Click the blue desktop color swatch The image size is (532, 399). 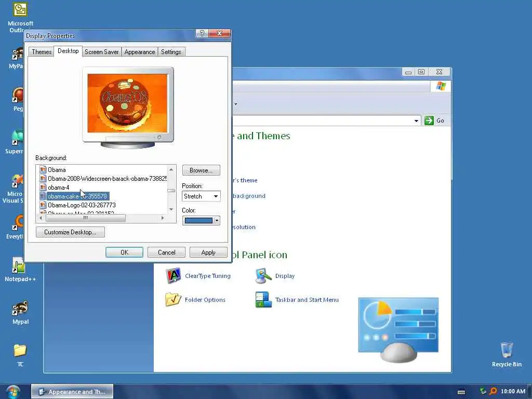click(198, 220)
